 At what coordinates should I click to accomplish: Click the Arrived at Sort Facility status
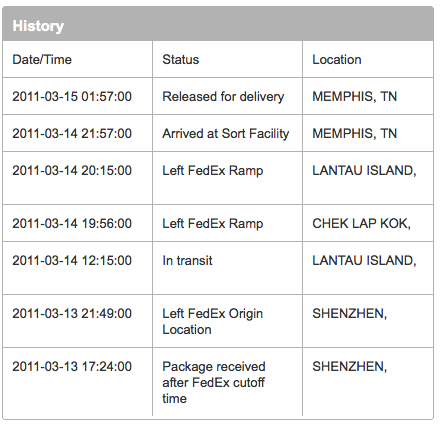(x=226, y=134)
